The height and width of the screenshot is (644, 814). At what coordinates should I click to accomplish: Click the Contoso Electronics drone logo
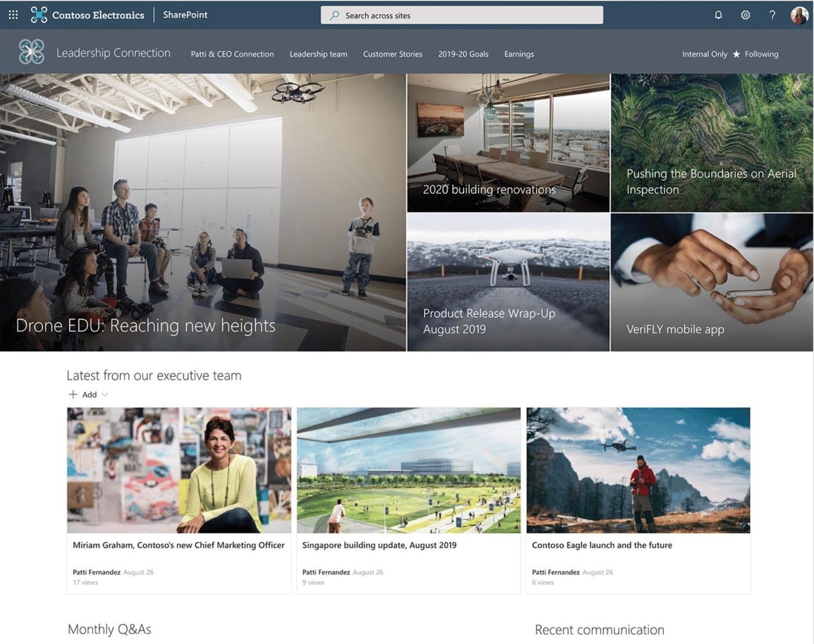point(39,14)
